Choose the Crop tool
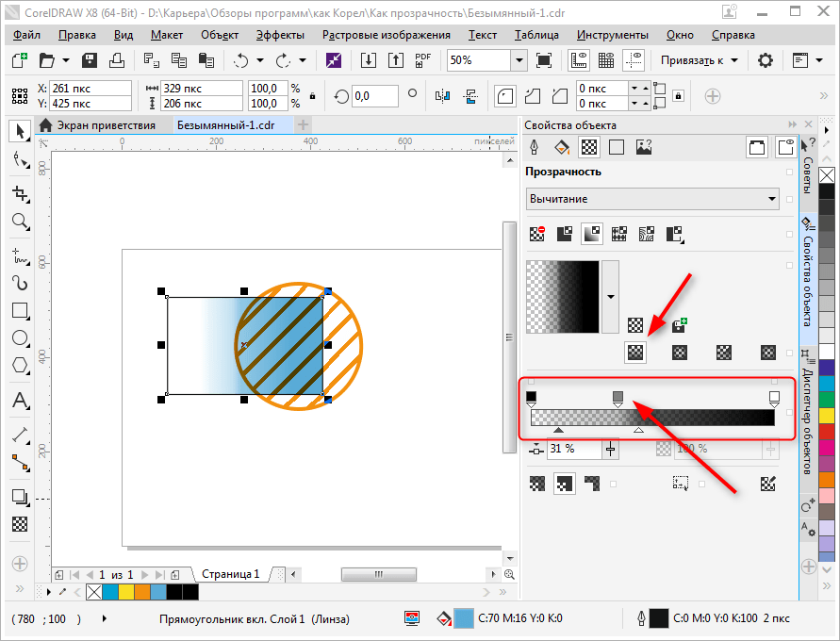The height and width of the screenshot is (641, 840). [19, 193]
